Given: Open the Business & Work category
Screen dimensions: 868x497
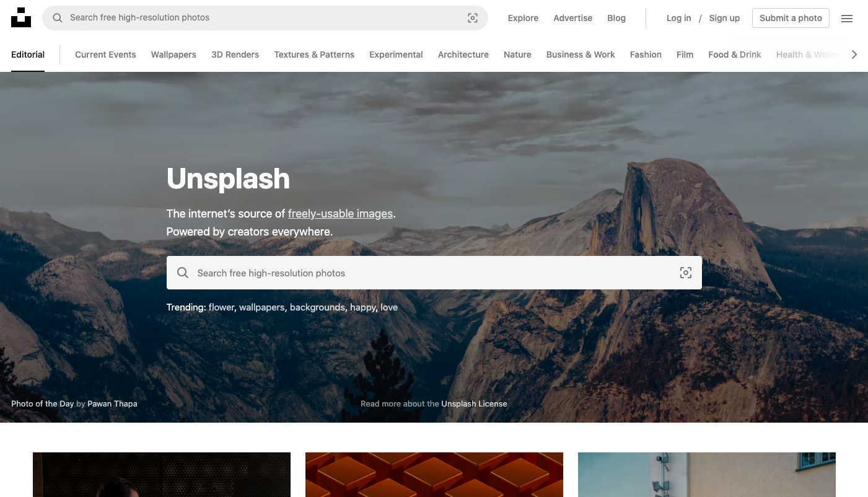Looking at the screenshot, I should [581, 55].
